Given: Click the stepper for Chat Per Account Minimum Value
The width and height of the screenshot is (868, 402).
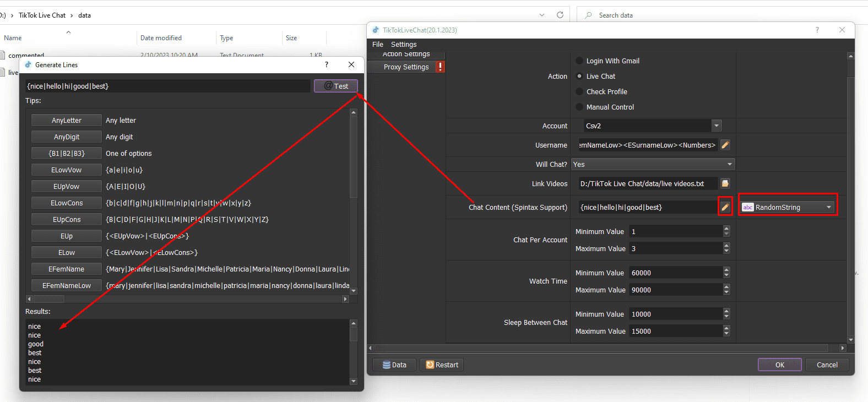Looking at the screenshot, I should click(x=726, y=231).
